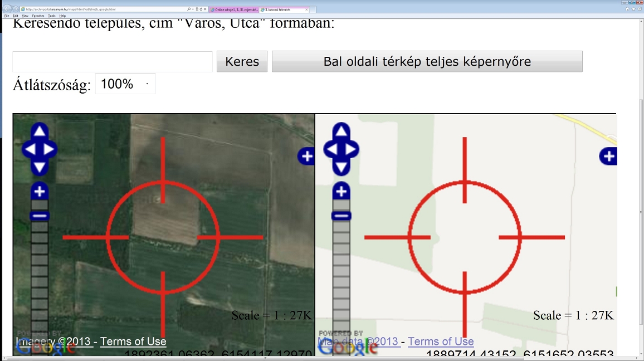Image resolution: width=644 pixels, height=361 pixels.
Task: Open the browser Home page icon
Action: 627,9
